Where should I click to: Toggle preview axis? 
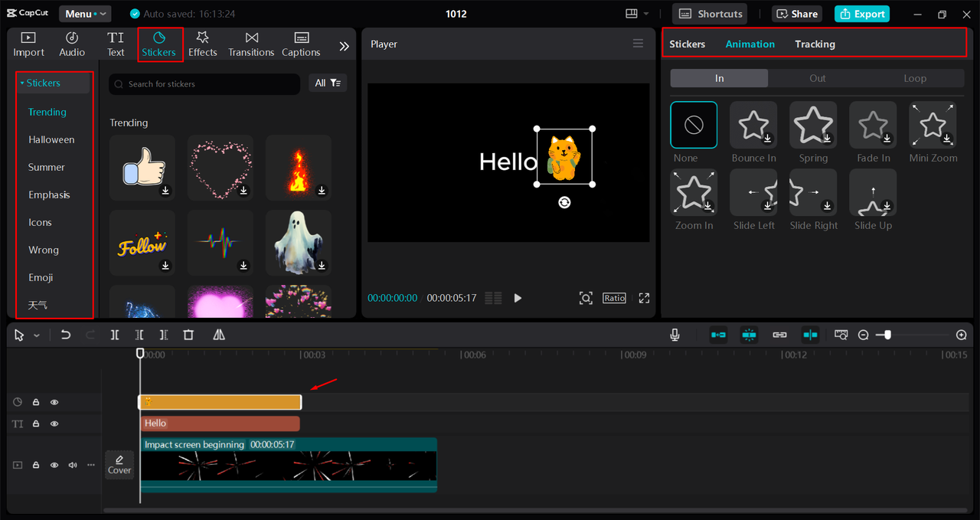click(810, 335)
